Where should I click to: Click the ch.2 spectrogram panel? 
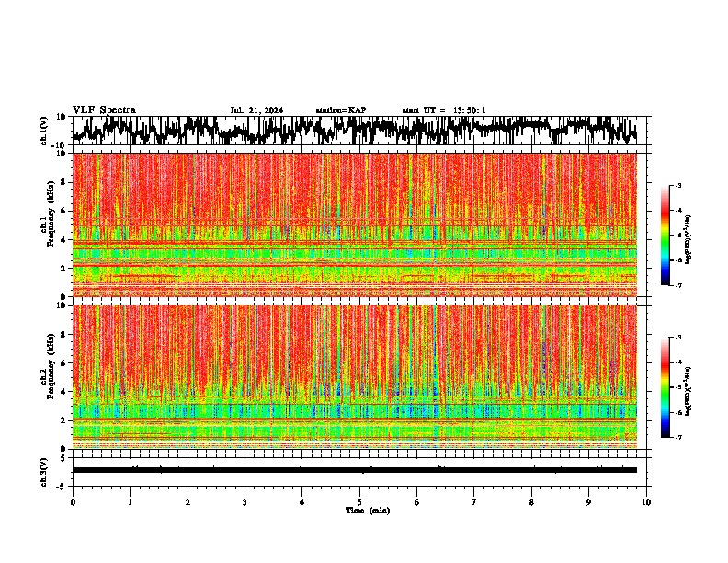(x=355, y=377)
